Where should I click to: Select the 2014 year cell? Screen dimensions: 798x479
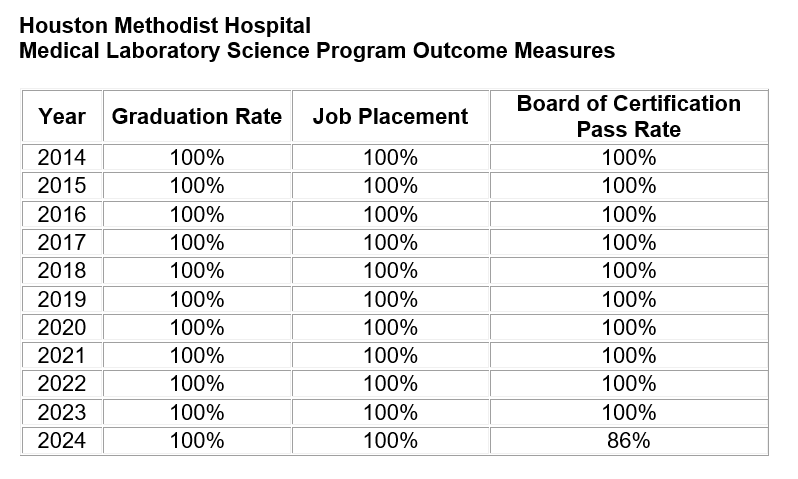[x=62, y=158]
